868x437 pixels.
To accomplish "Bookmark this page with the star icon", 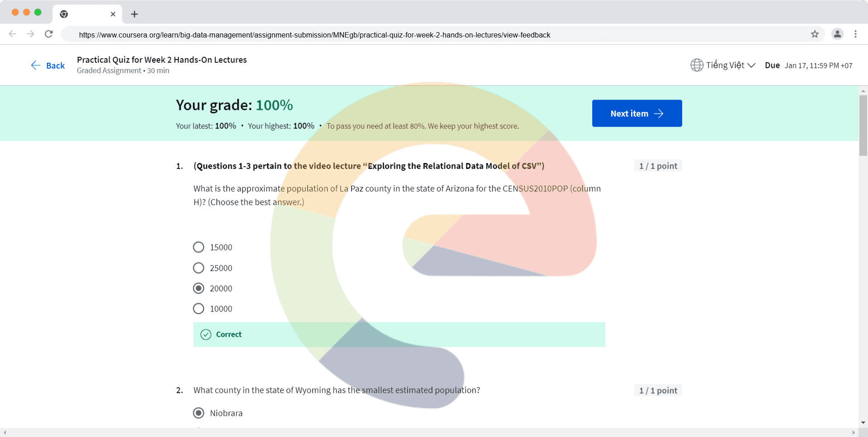I will 815,34.
